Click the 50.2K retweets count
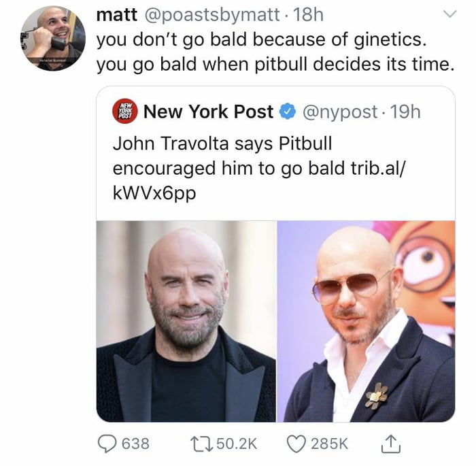476x466 pixels. [237, 444]
